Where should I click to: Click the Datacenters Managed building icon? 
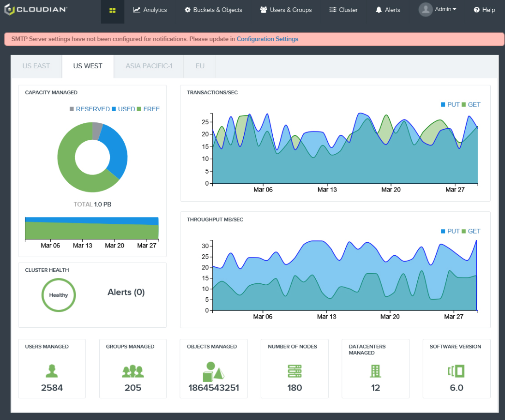[x=375, y=371]
